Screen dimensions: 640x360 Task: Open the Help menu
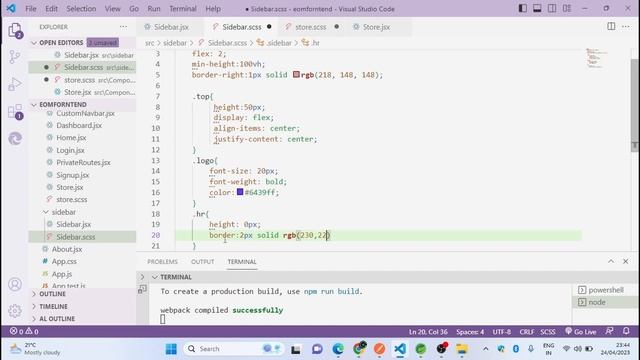tap(213, 9)
